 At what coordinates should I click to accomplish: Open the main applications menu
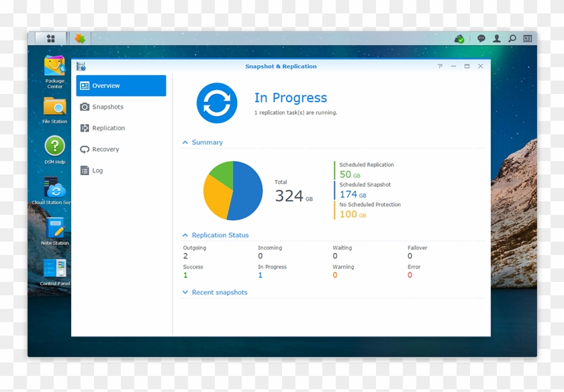[x=51, y=38]
